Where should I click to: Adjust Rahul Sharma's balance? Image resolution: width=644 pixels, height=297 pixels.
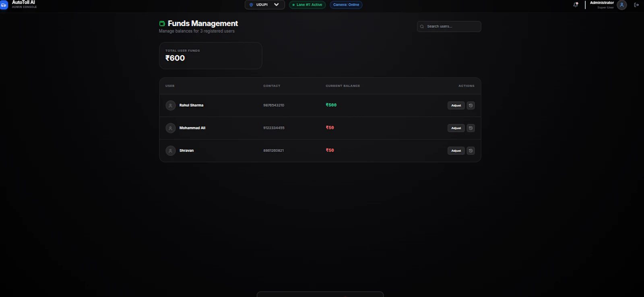(x=456, y=105)
